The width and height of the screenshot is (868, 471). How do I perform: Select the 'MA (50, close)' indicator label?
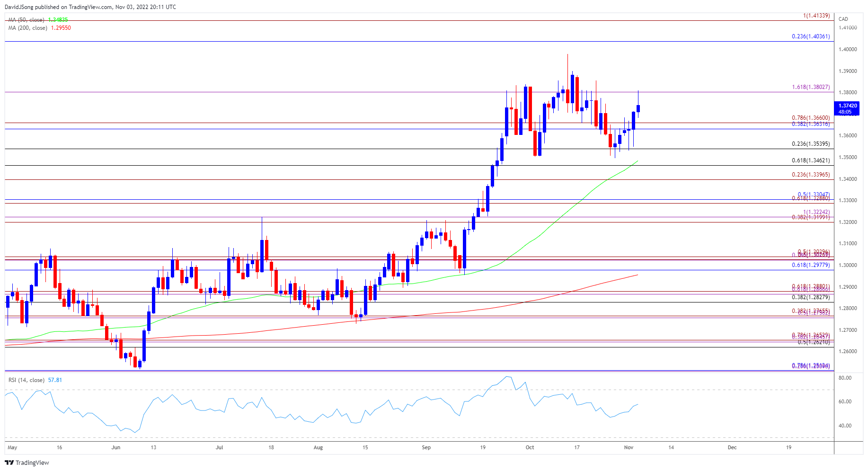[x=26, y=20]
